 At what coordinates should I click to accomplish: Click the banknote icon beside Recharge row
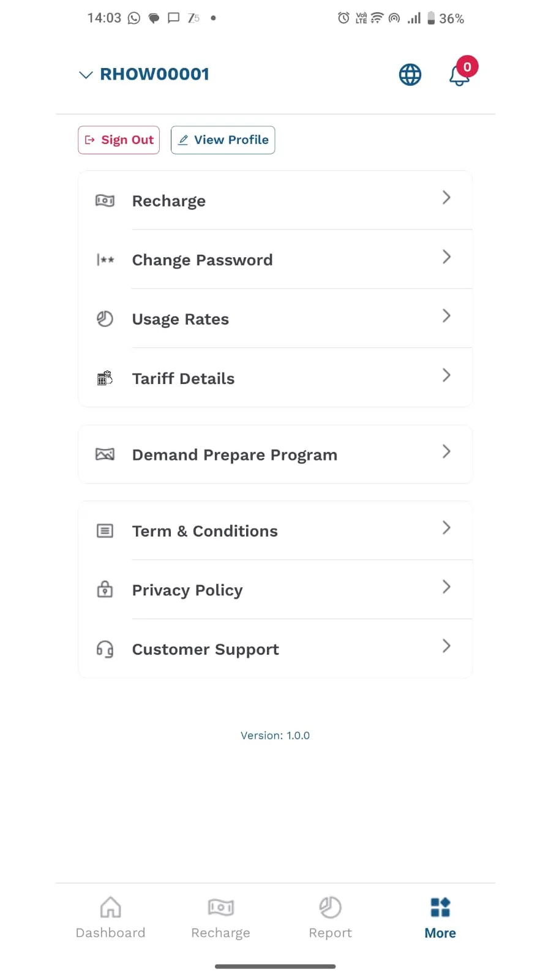(105, 200)
